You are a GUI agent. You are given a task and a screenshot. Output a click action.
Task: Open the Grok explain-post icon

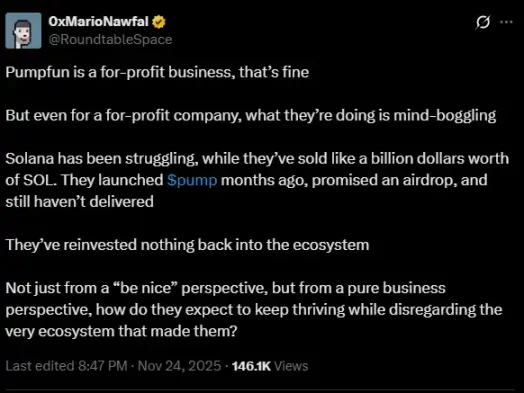tap(483, 22)
